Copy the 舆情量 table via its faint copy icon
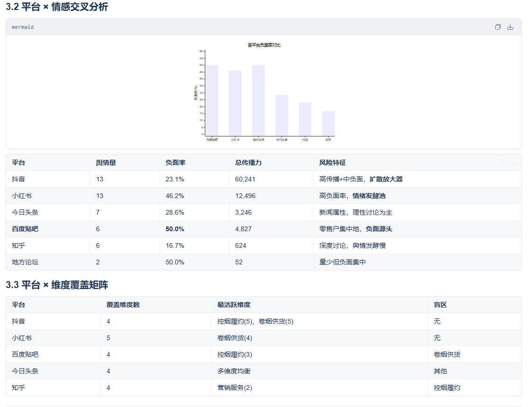Image resolution: width=532 pixels, height=407 pixels. (x=501, y=163)
